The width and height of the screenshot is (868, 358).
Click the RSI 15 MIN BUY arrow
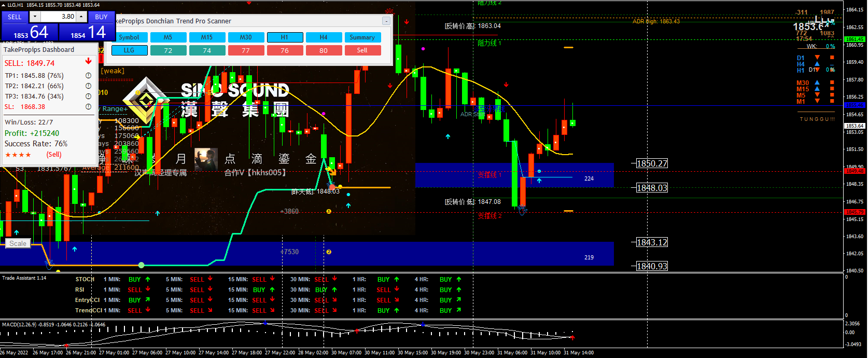click(x=272, y=290)
